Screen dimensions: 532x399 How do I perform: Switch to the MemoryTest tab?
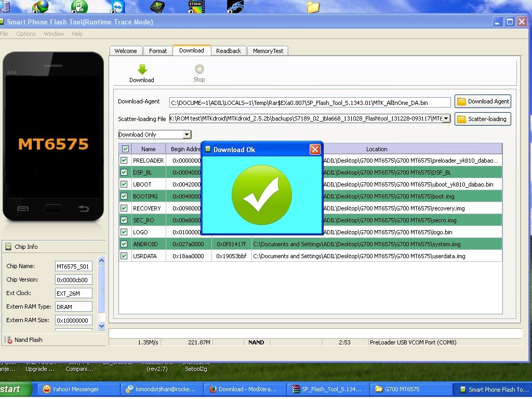point(268,51)
